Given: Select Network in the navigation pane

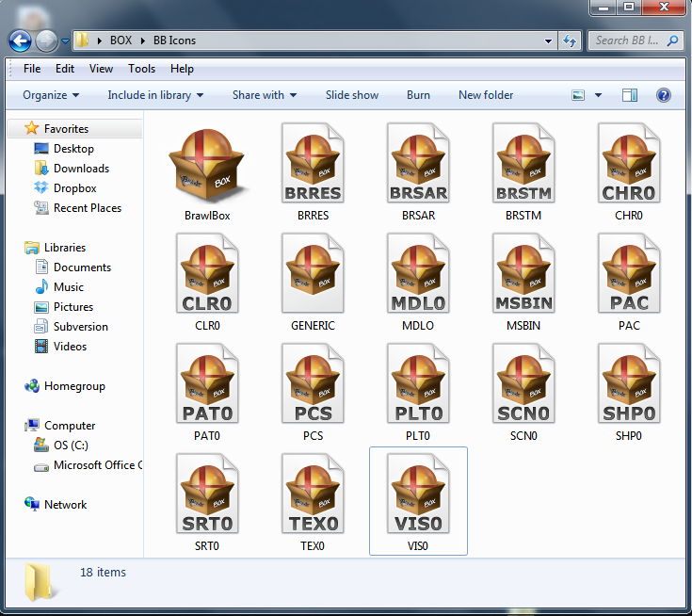Looking at the screenshot, I should (65, 504).
